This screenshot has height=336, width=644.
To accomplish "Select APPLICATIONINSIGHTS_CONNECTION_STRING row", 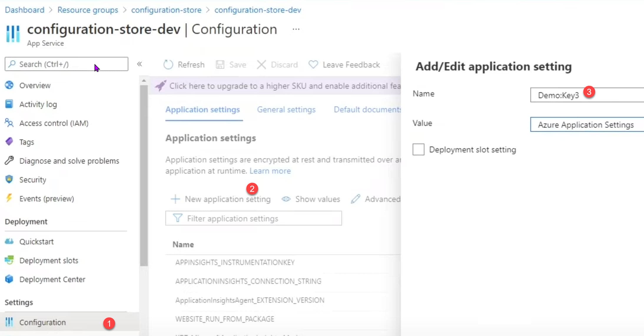I will pos(283,281).
